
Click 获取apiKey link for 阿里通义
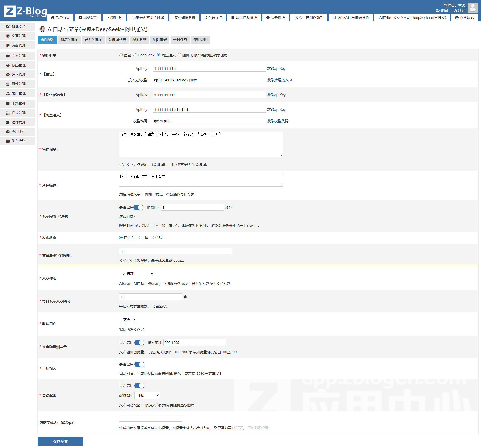tap(276, 110)
